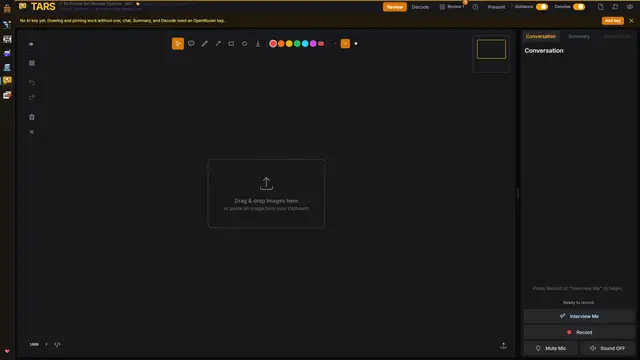Switch to Review mode
Image resolution: width=640 pixels, height=360 pixels.
point(395,7)
